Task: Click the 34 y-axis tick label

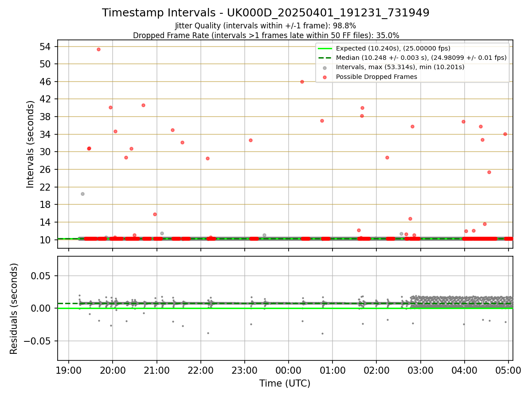Action: click(46, 134)
